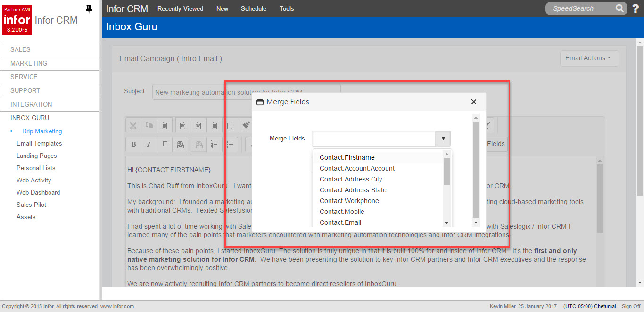Screen dimensions: 644x312
Task: Click the SpeedSearch magnifier icon
Action: pyautogui.click(x=619, y=8)
